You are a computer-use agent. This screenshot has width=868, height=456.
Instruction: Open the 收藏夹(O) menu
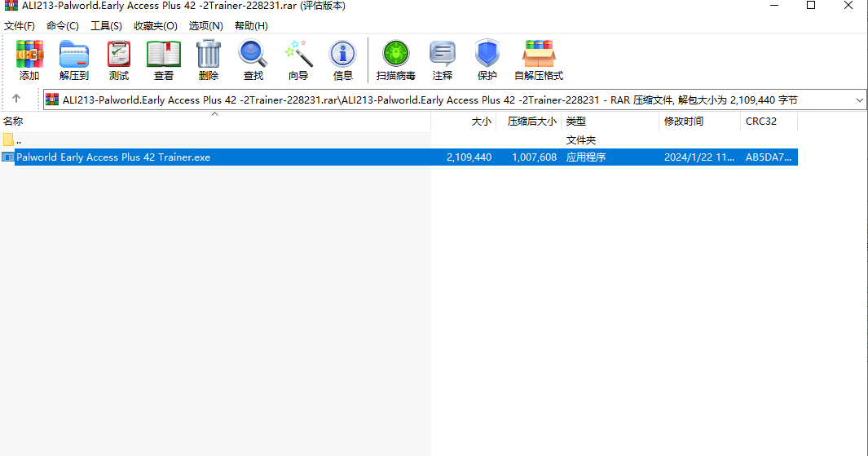[x=156, y=26]
